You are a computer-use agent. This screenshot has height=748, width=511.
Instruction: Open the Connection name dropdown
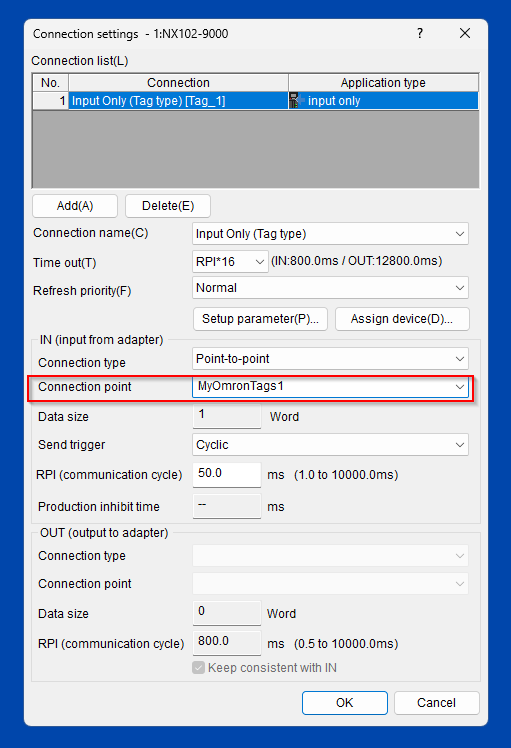point(330,234)
